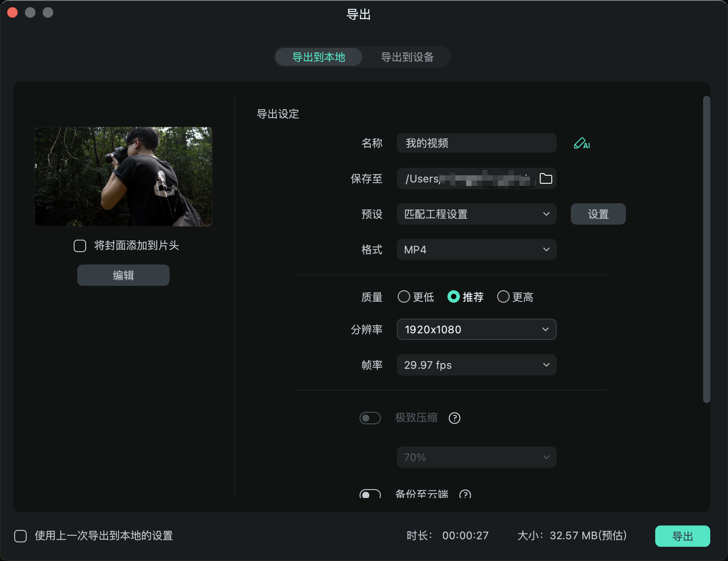Switch to the 导出到设备 tab
Viewport: 728px width, 561px height.
[x=407, y=57]
